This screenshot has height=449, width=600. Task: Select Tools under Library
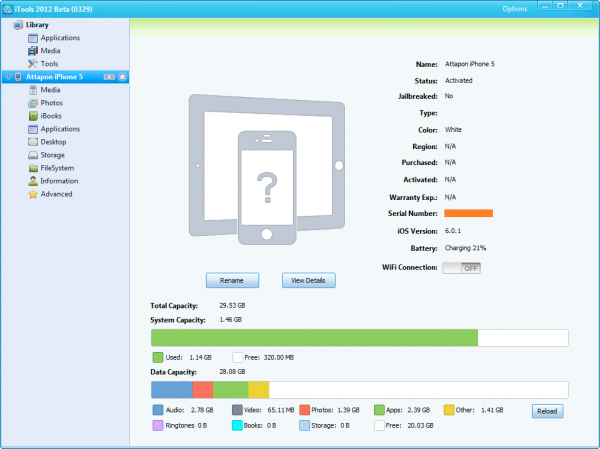click(48, 63)
